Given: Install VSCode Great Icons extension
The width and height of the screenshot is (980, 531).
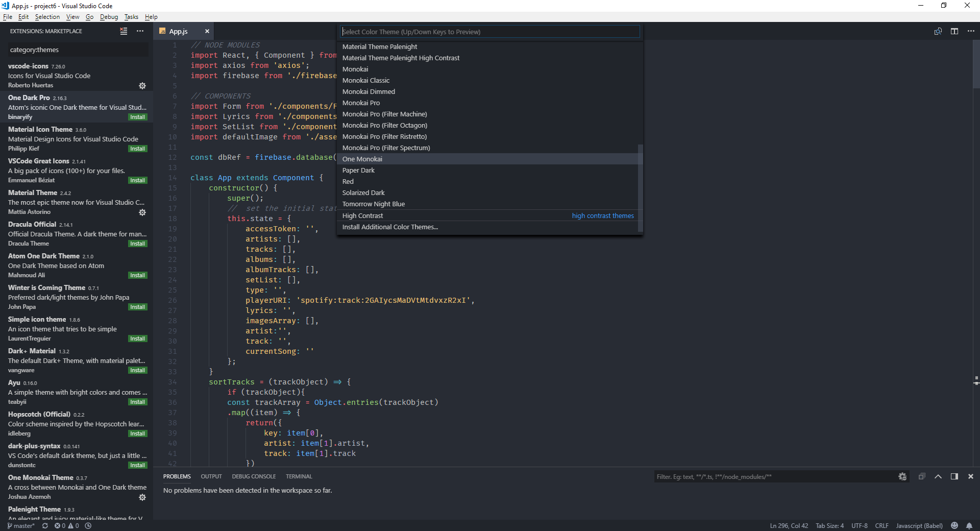Looking at the screenshot, I should click(137, 181).
